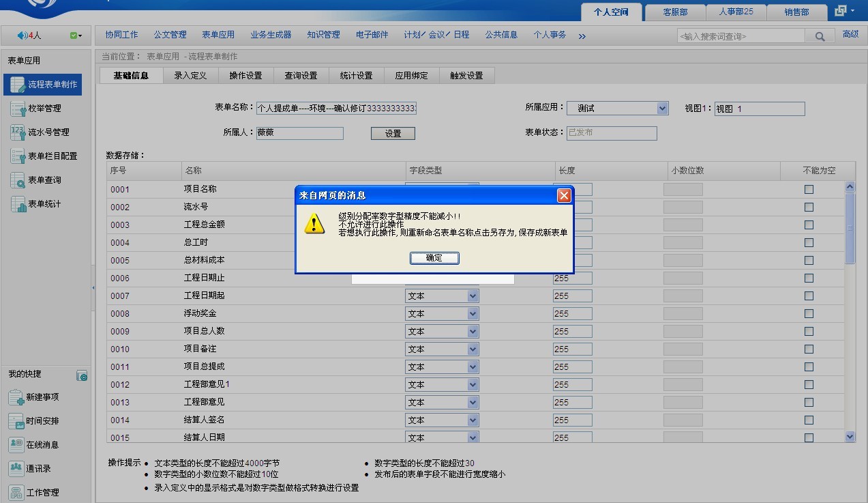
Task: Switch to the 录入定义 tab
Action: coord(190,76)
